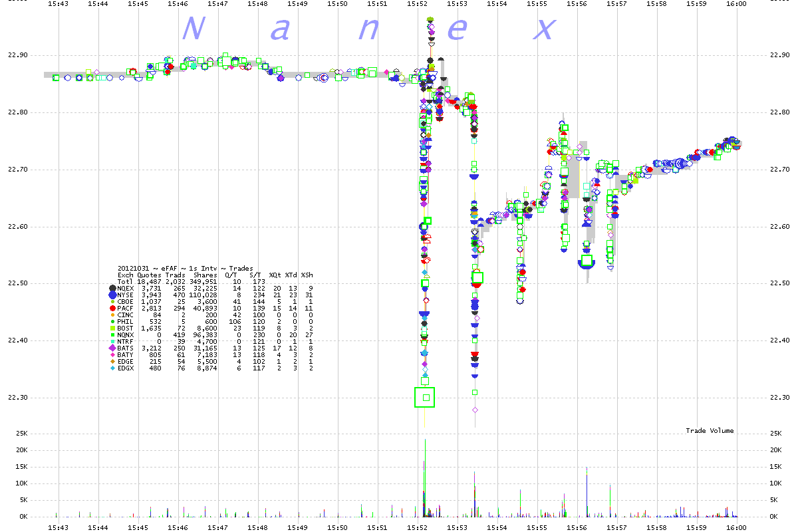Screen dimensions: 798x532
Task: Click '16:00' on the bottom time axis
Action: (x=737, y=527)
